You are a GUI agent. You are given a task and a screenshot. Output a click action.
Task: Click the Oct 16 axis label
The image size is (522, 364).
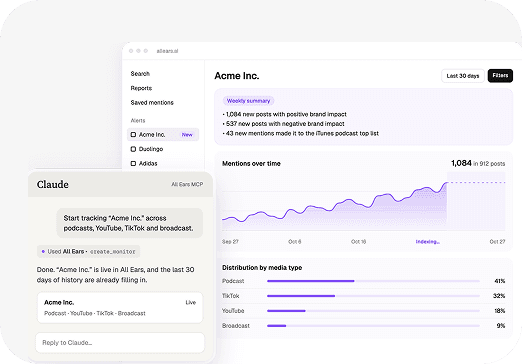358,242
